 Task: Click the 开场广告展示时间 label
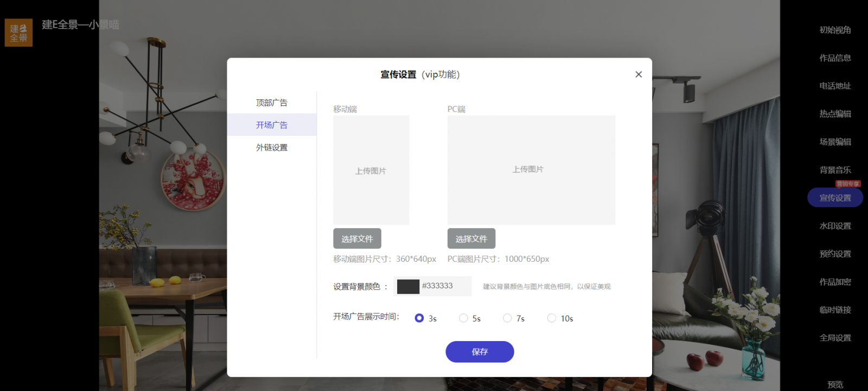(x=366, y=317)
